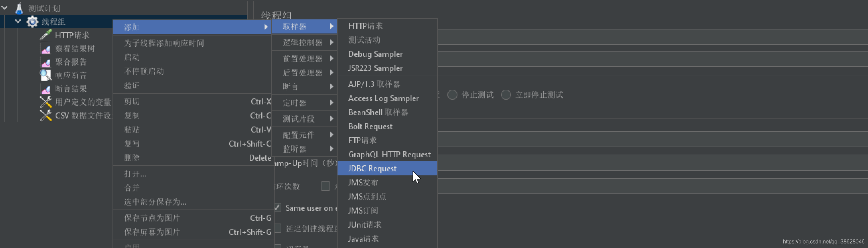
Task: Select 断言结果 text in the tree
Action: 71,89
